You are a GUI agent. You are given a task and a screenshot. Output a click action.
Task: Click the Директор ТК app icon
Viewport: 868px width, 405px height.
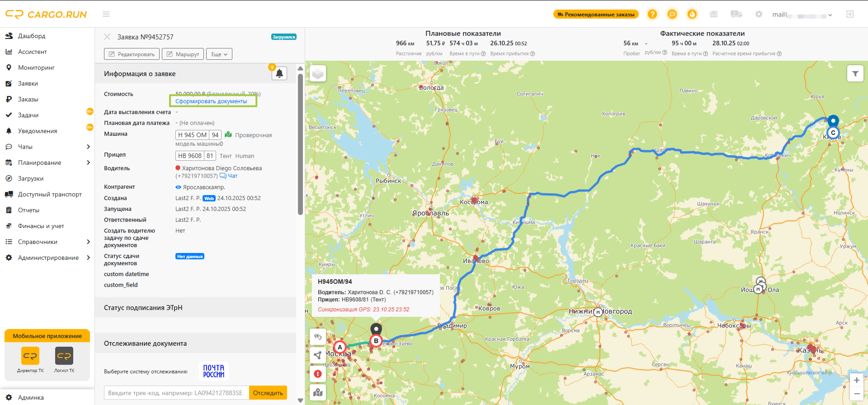[x=30, y=356]
